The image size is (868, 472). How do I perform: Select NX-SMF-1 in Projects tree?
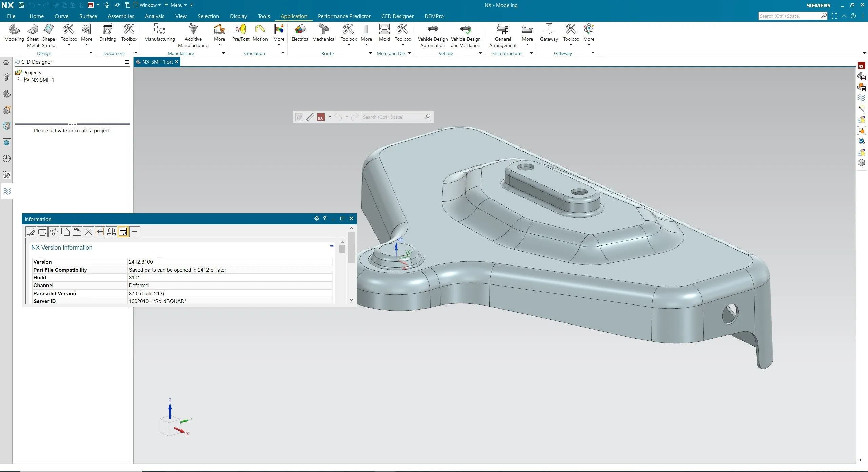tap(42, 80)
